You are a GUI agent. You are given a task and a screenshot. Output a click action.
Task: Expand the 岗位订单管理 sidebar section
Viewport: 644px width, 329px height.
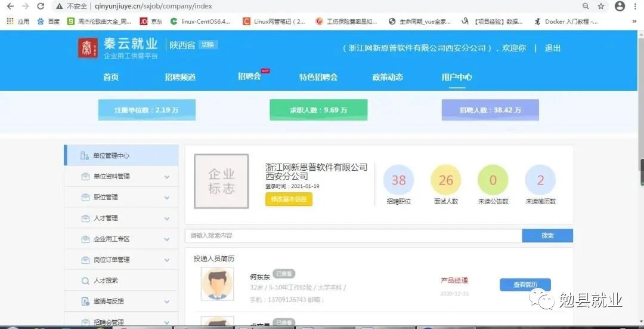(121, 260)
